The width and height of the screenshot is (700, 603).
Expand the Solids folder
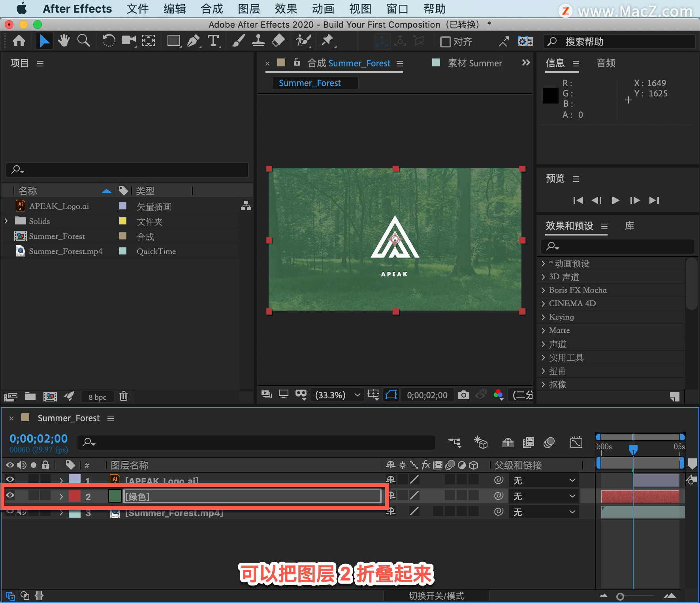click(x=6, y=221)
